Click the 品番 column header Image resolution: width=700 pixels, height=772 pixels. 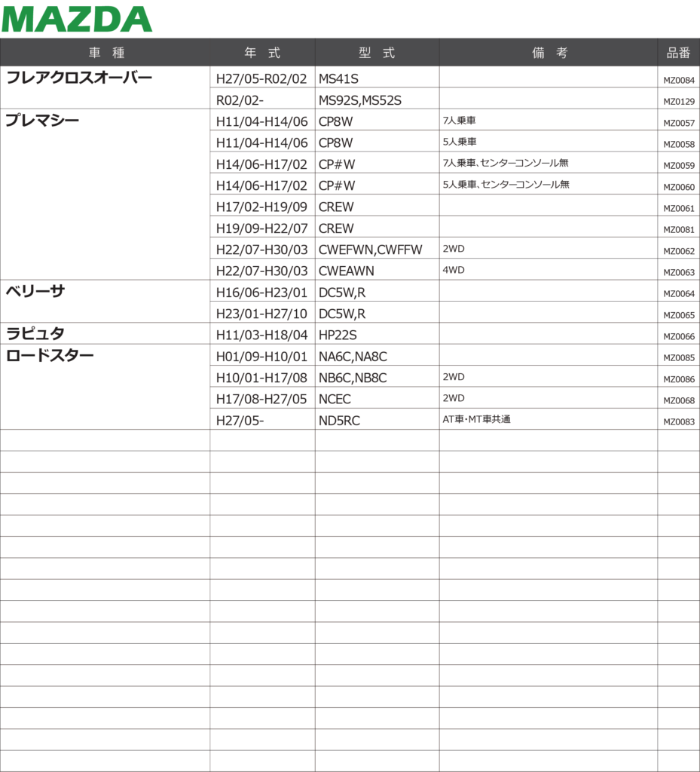pyautogui.click(x=678, y=53)
